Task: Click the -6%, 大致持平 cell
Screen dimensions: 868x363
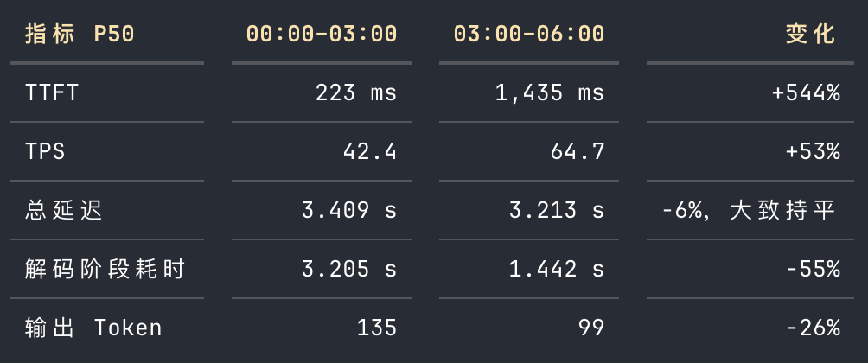Action: point(749,210)
